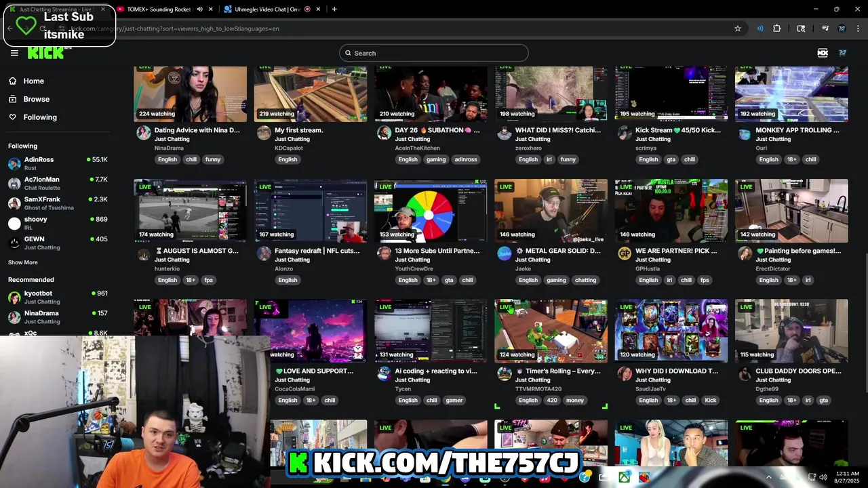Select the 'fps' tag on hunterkio's card
The image size is (868, 488).
209,280
